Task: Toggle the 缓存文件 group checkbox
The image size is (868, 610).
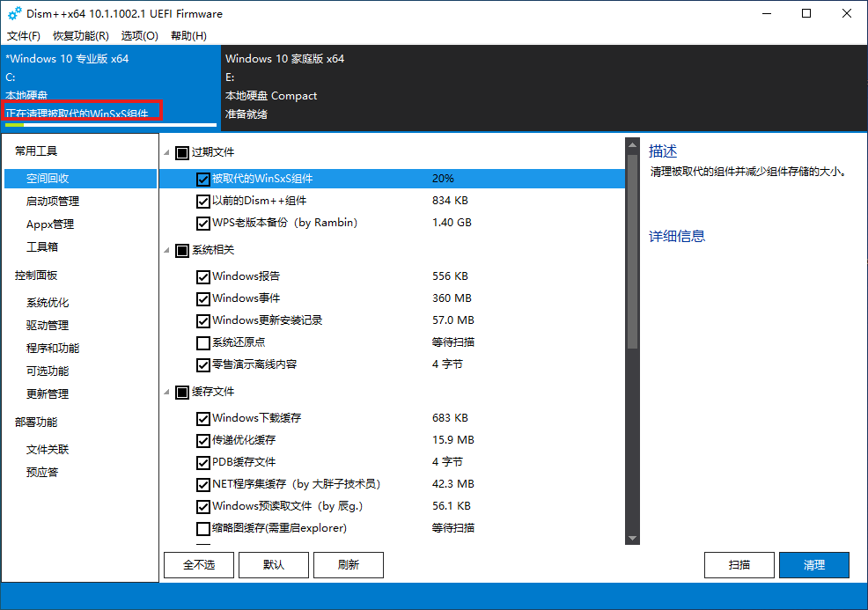Action: click(182, 393)
